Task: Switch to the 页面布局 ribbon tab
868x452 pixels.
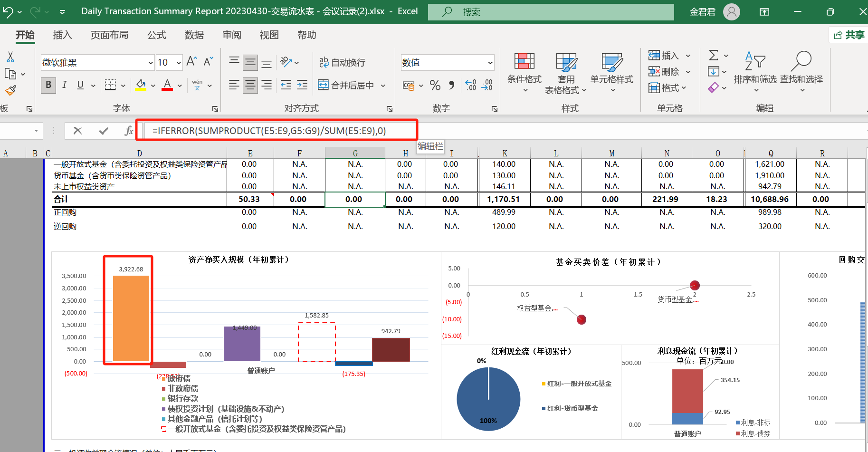Action: (x=109, y=35)
